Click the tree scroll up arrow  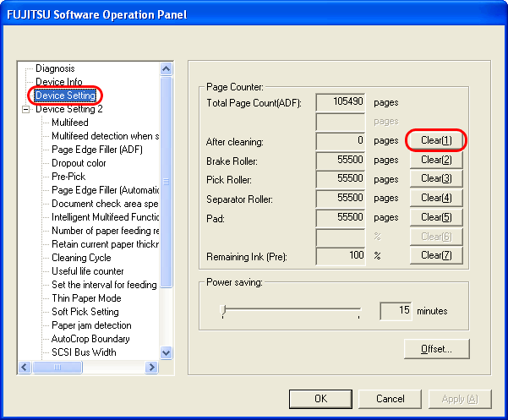click(167, 68)
